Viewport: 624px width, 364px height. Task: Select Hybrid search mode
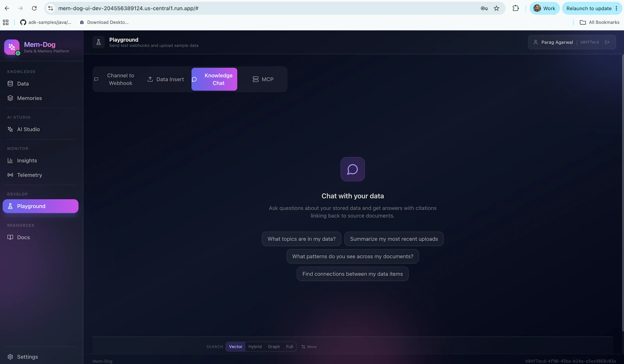255,346
